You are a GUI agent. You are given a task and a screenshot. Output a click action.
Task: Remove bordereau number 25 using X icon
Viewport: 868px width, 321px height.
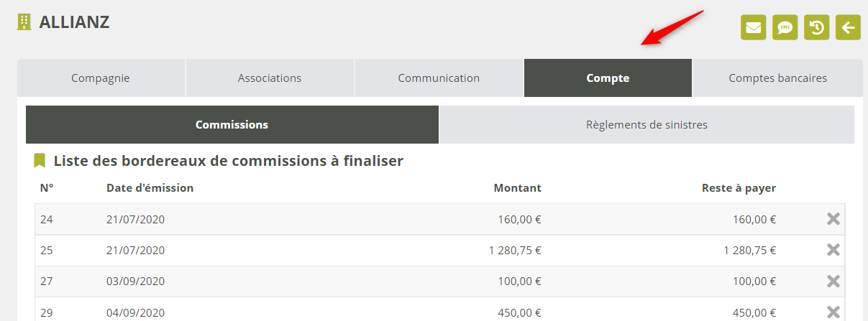833,250
